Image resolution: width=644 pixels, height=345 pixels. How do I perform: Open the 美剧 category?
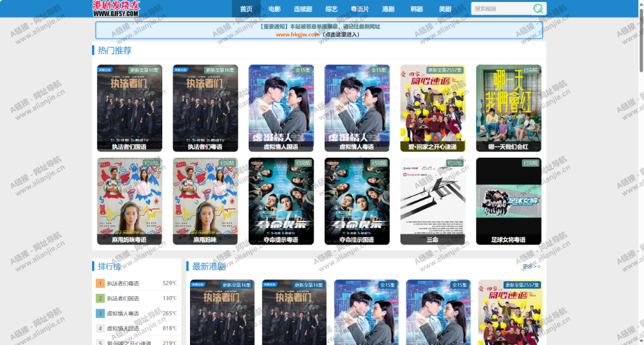pyautogui.click(x=445, y=8)
